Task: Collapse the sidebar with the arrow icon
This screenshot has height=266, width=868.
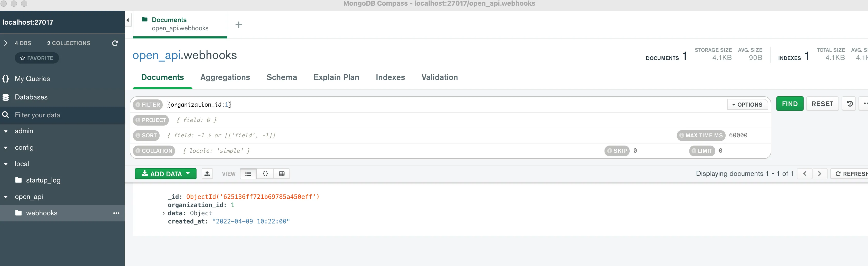Action: pyautogui.click(x=128, y=20)
